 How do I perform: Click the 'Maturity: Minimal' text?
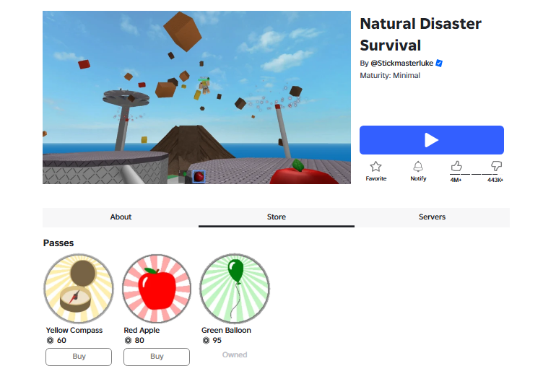[x=390, y=76]
